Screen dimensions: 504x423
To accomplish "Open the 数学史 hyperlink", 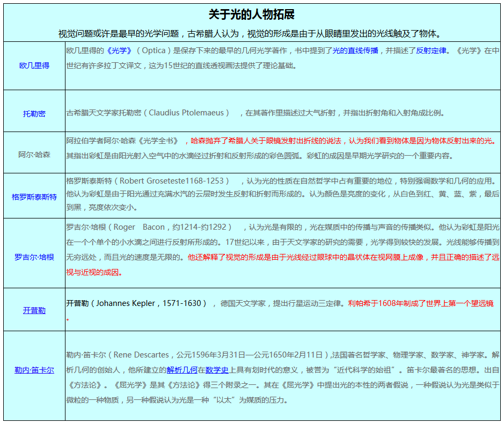I will [x=217, y=370].
